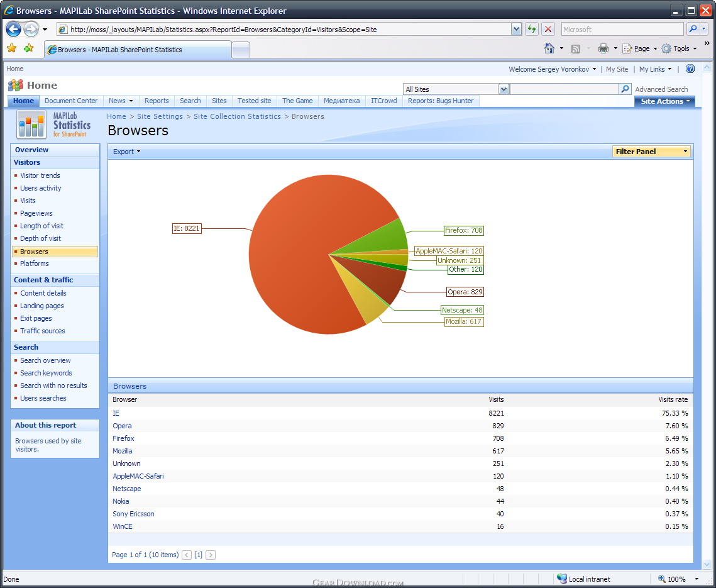
Task: Switch to the Document Center tab
Action: coord(71,101)
